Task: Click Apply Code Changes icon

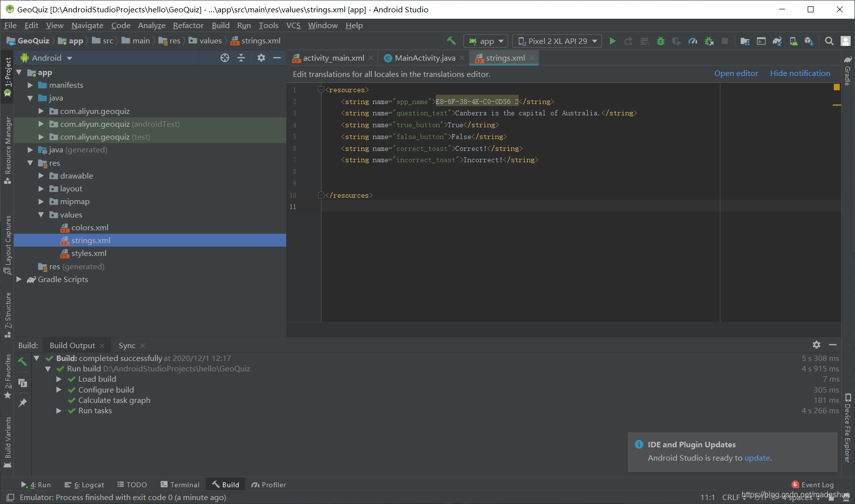Action: point(644,41)
